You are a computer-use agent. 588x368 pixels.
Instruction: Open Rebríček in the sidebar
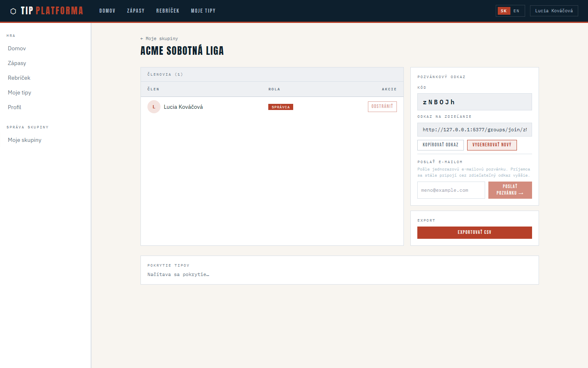click(19, 78)
